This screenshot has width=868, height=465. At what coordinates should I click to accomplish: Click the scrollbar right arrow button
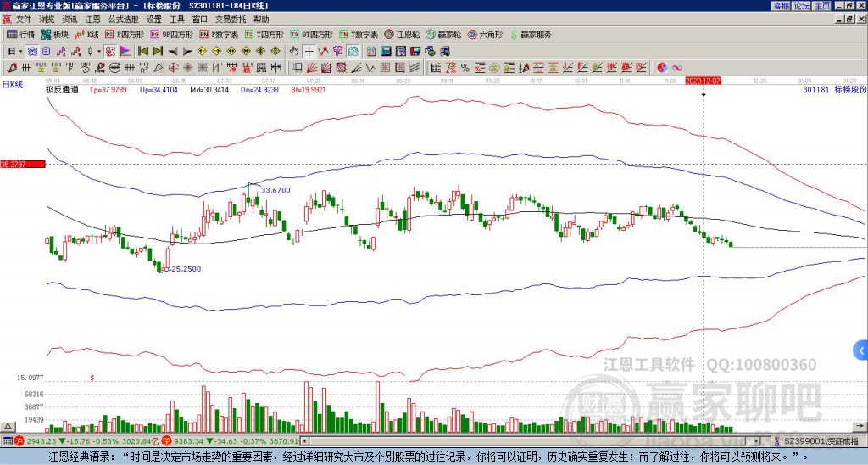point(757,441)
